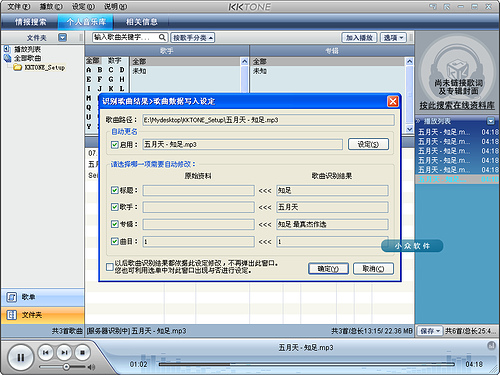Select 未知 in the 歌手 list
This screenshot has height=375, width=500.
(139, 71)
